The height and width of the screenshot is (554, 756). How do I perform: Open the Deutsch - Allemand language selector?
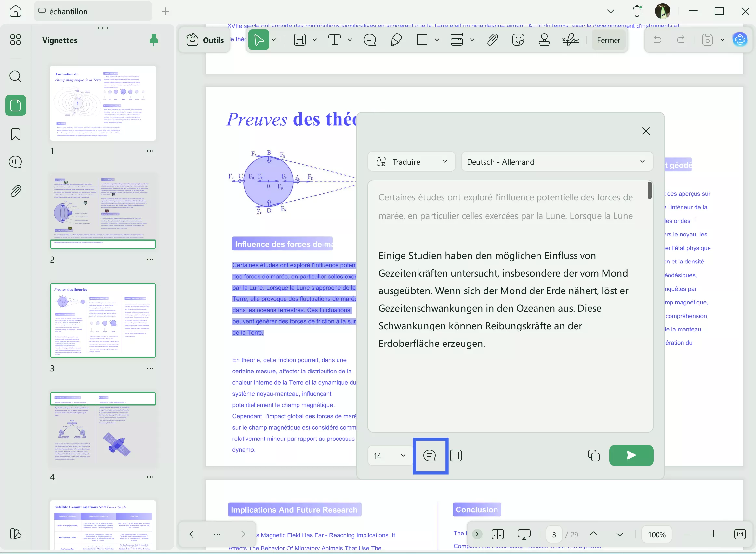point(556,162)
